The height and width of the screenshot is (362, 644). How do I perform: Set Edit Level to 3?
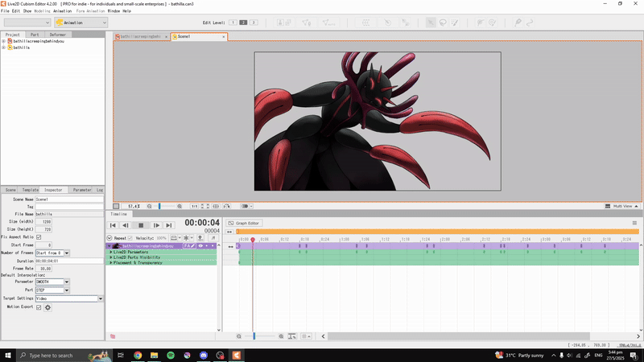tap(254, 23)
